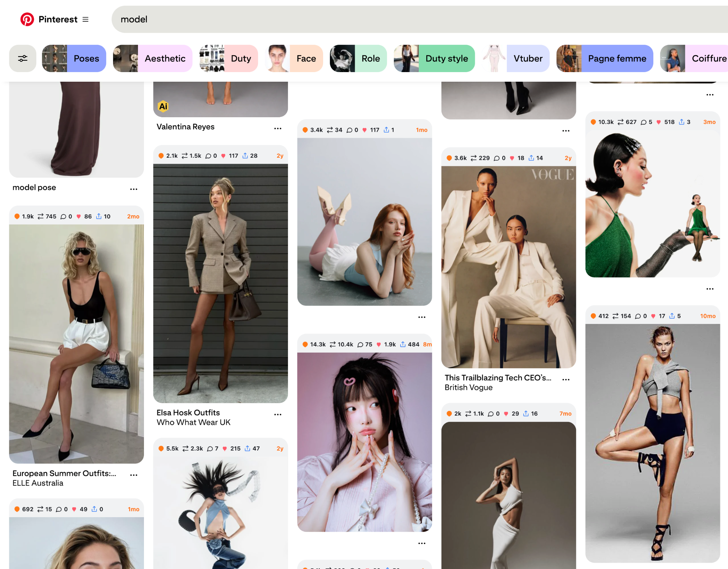728x569 pixels.
Task: Open the girl with pearl necklace image
Action: point(364,442)
